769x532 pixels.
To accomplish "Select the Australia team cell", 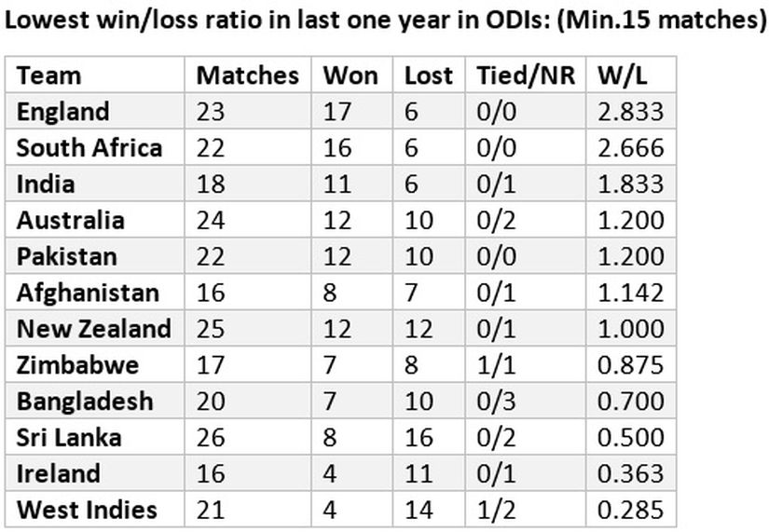I will point(70,220).
